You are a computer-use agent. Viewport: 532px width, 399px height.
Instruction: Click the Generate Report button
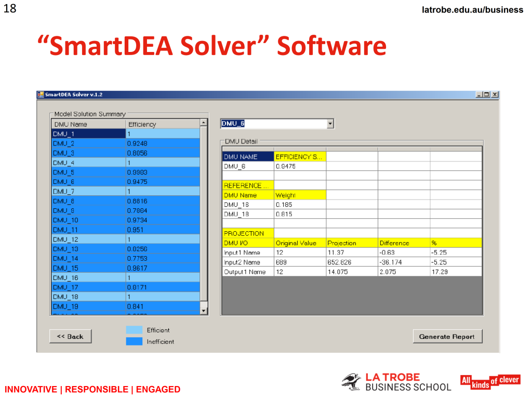tap(447, 337)
